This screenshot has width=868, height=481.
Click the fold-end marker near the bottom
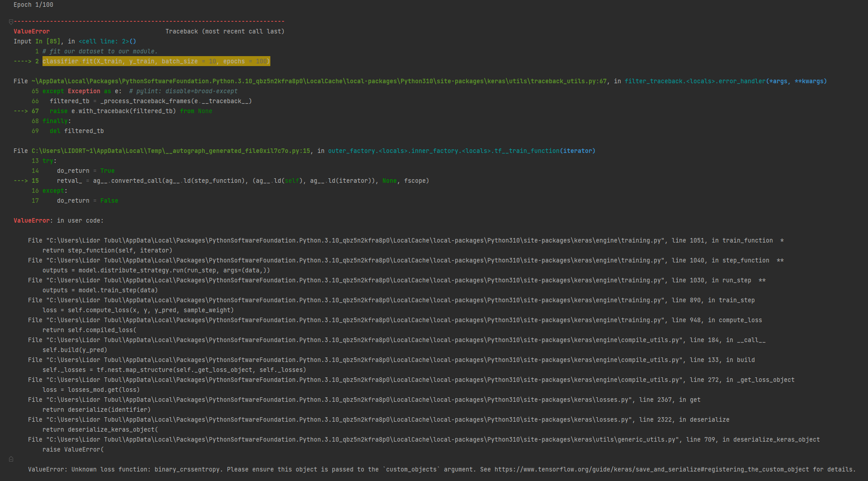11,459
